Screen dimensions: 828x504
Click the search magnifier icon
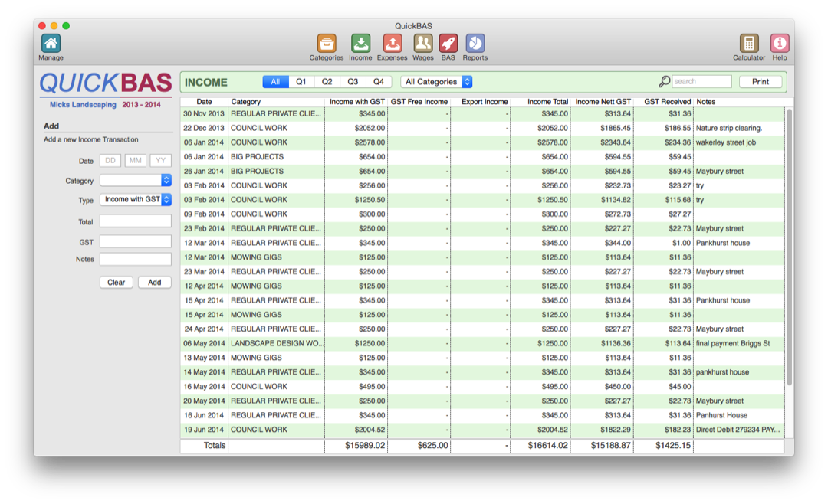click(x=664, y=81)
